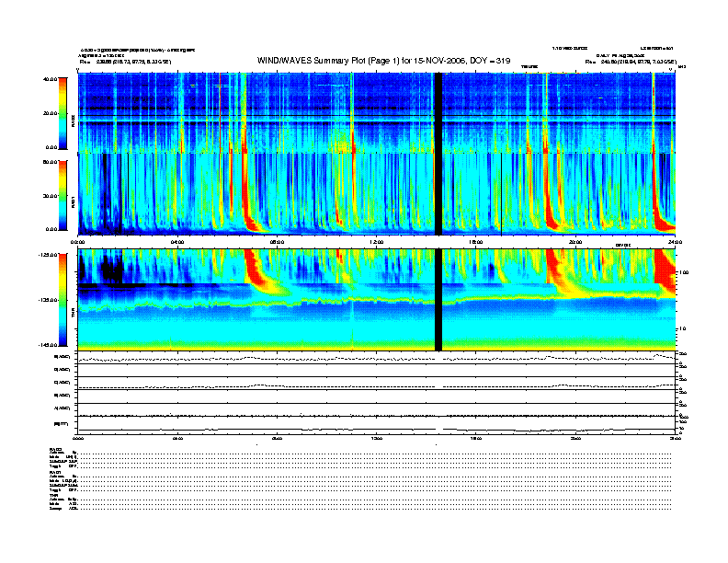Click the black data gap in RAD2 spectrogram
Image resolution: width=728 pixels, height=563 pixels.
coord(438,112)
